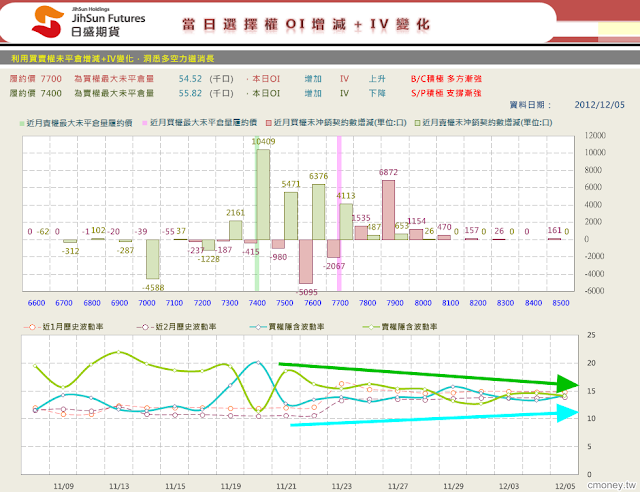Select the red bar labeled 1535

coord(361,233)
